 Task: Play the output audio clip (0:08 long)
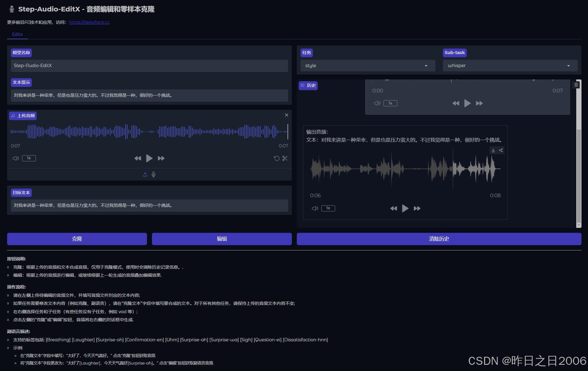[405, 208]
